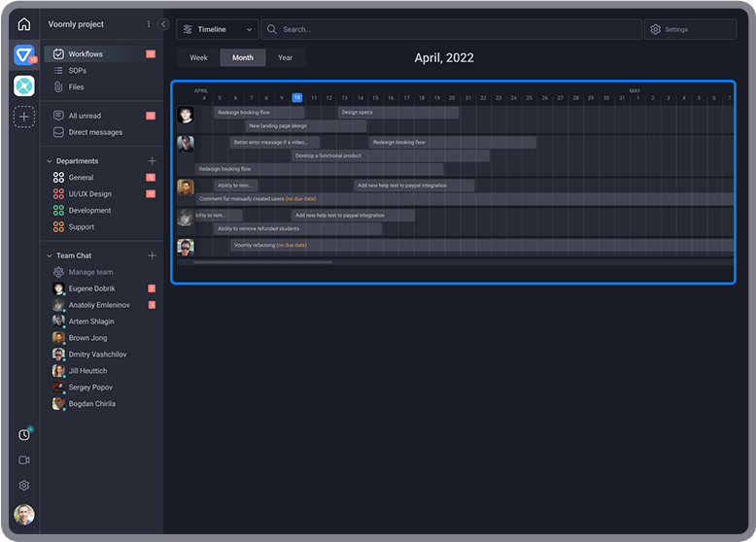Open New landing page design task
The height and width of the screenshot is (542, 756).
[306, 125]
